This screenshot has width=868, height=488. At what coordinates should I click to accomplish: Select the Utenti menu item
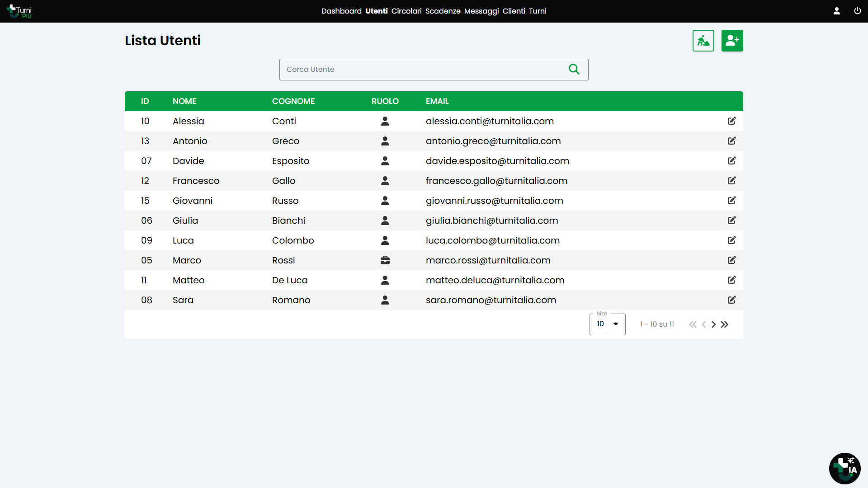tap(377, 11)
